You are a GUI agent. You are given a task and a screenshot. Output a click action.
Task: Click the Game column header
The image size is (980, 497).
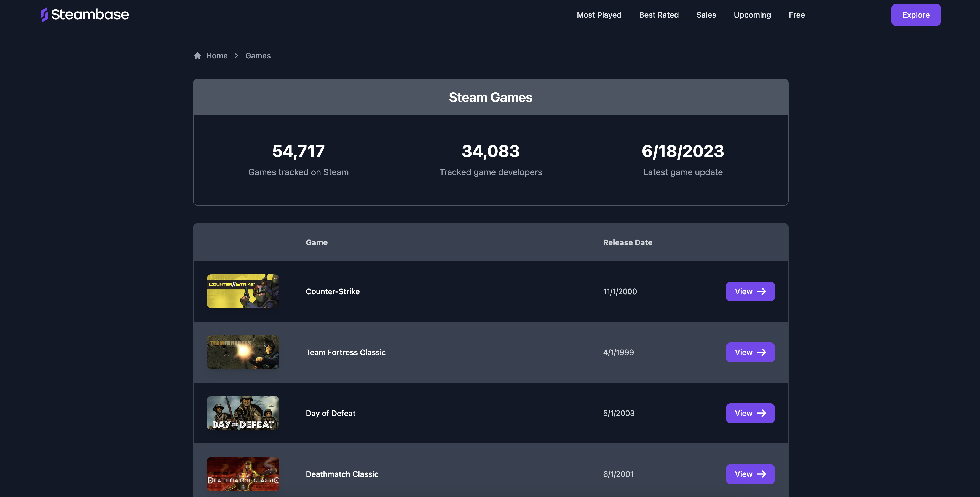point(317,242)
